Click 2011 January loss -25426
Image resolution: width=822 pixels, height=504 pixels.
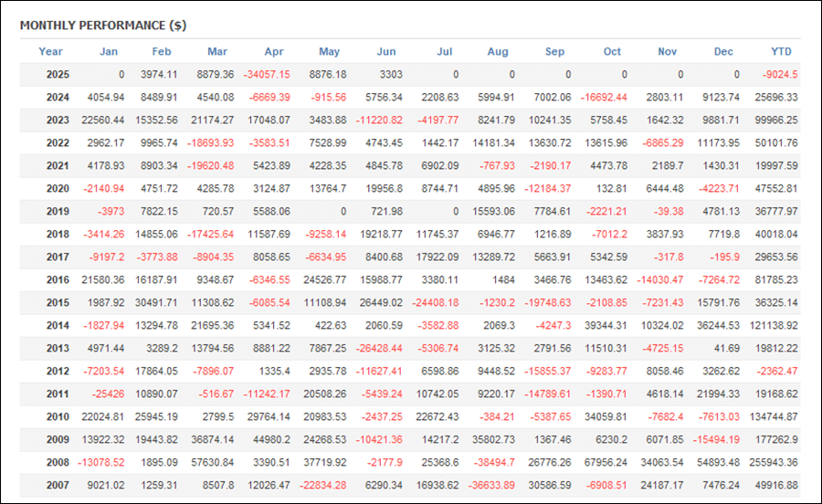pos(108,394)
